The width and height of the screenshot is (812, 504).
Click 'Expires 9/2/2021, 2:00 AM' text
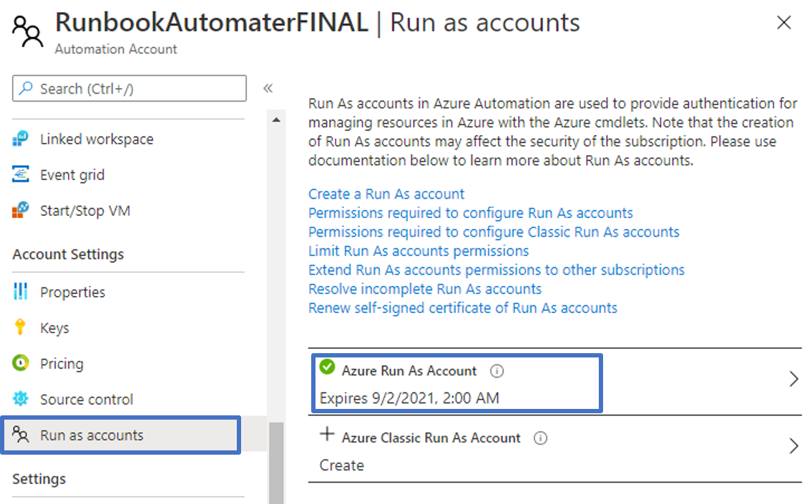coord(409,398)
